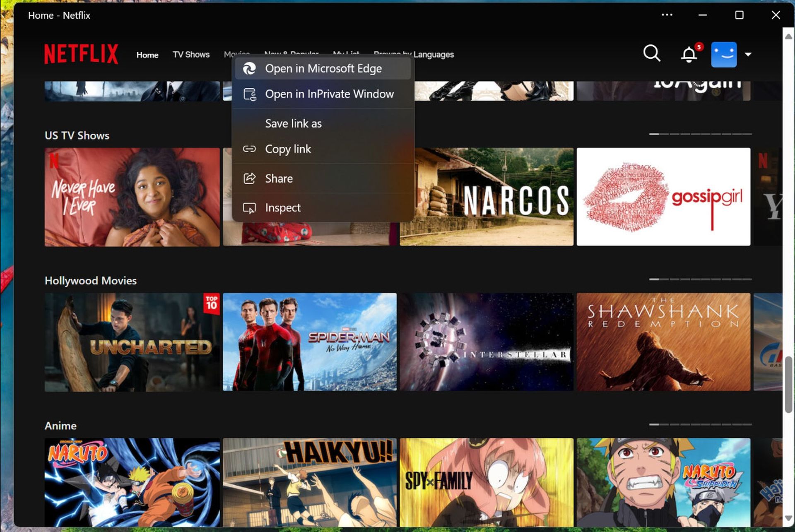The image size is (795, 532).
Task: Click the InPrivate window icon
Action: tap(249, 94)
